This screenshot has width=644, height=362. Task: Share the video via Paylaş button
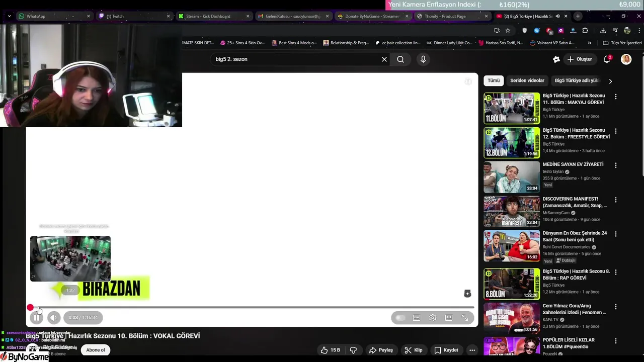coord(381,350)
